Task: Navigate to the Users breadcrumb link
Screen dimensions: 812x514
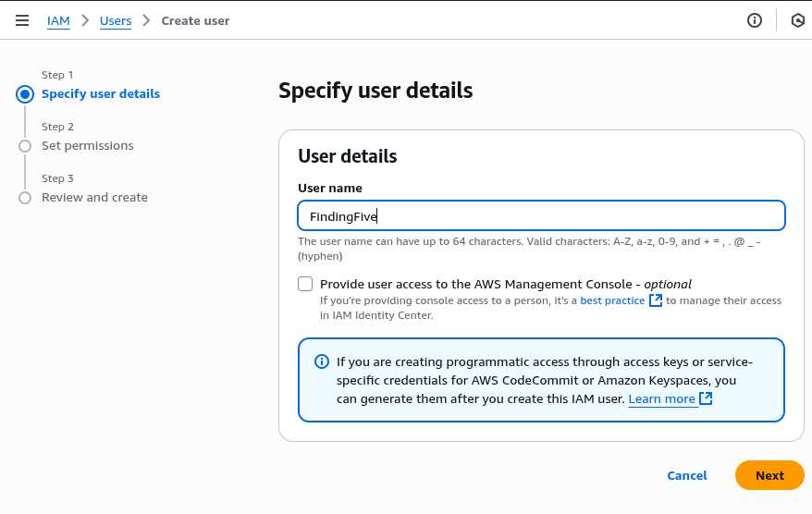Action: [116, 20]
